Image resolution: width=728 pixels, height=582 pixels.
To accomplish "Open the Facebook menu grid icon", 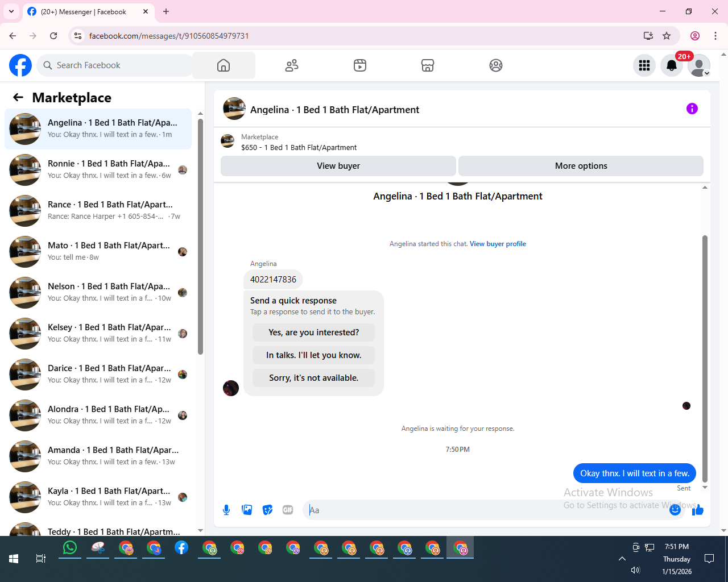I will pos(644,65).
